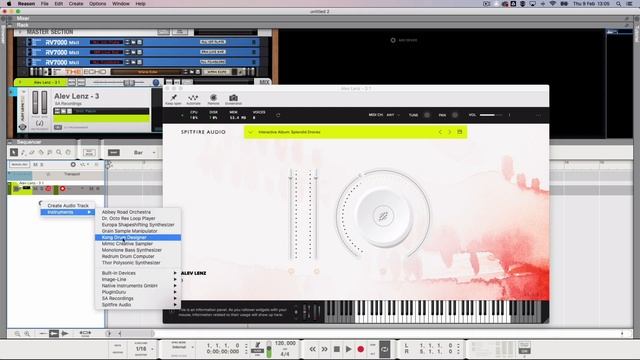This screenshot has height=360, width=640.
Task: Click the Screenshot camera icon in plugin window
Action: coord(233,99)
